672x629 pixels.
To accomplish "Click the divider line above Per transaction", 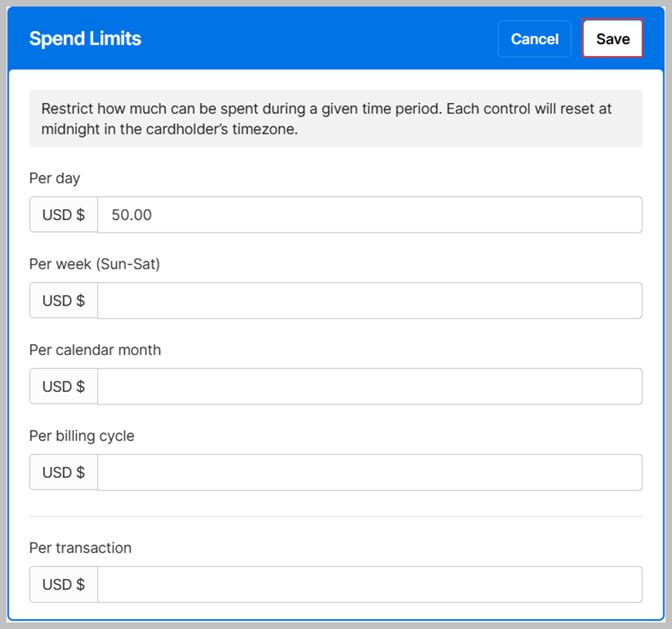I will pos(335,516).
